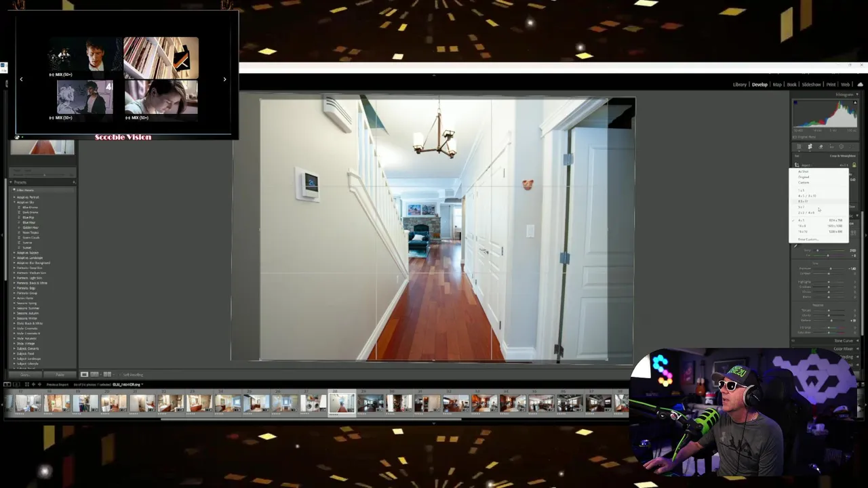Click previous arrow in Scoobie Vision overlay
The height and width of the screenshot is (488, 868).
[x=21, y=79]
